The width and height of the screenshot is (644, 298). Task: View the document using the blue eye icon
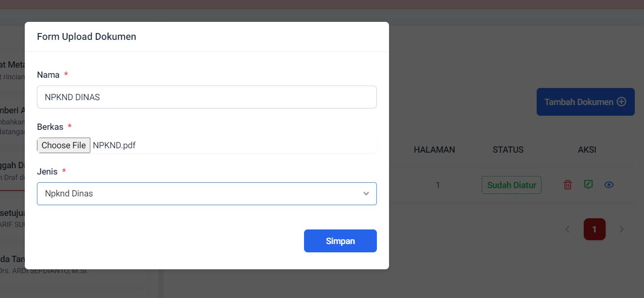[x=609, y=185]
